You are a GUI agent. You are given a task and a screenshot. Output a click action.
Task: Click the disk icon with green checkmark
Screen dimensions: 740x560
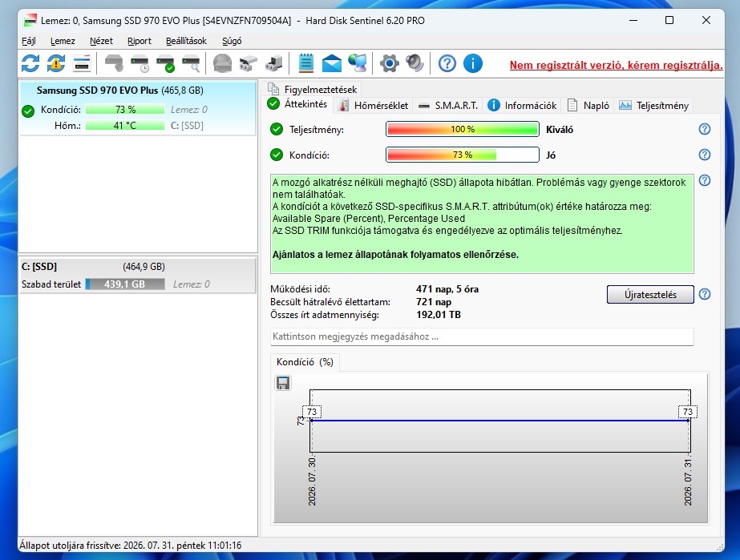(165, 63)
